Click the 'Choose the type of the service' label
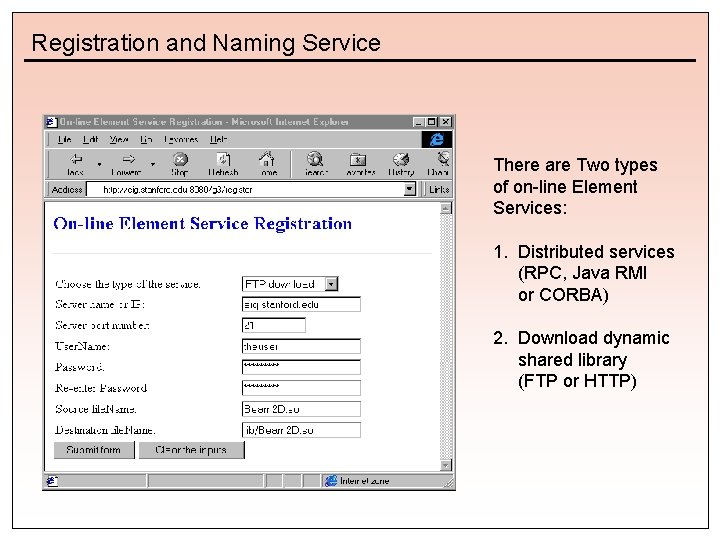 128,284
